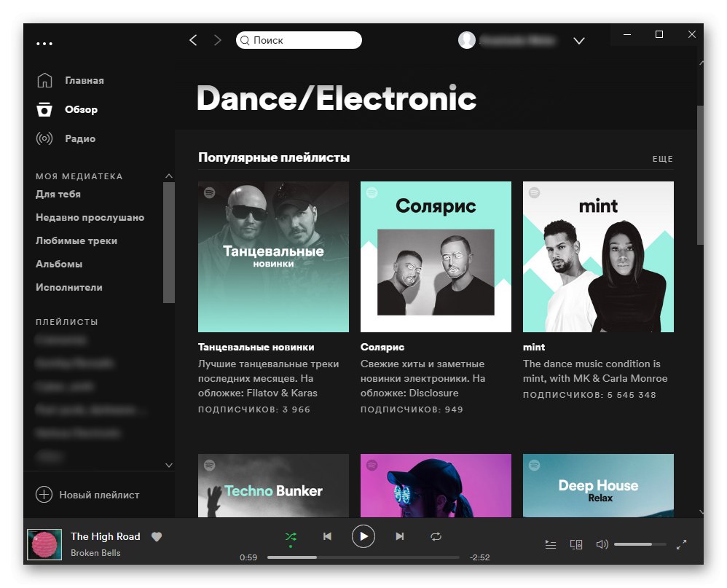Adjust the volume slider
Viewport: 727px width, 588px height.
tap(640, 544)
